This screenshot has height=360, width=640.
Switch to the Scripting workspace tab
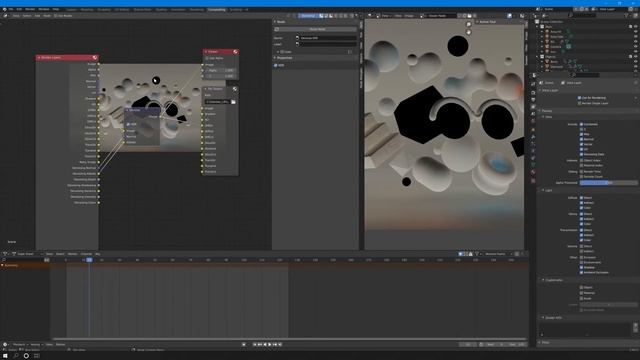point(236,9)
